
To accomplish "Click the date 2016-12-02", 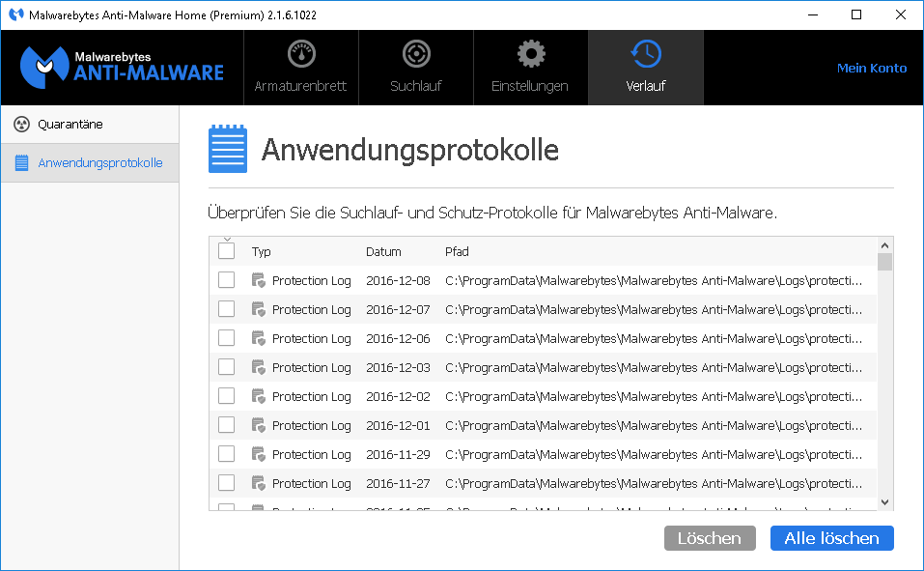I will (399, 396).
